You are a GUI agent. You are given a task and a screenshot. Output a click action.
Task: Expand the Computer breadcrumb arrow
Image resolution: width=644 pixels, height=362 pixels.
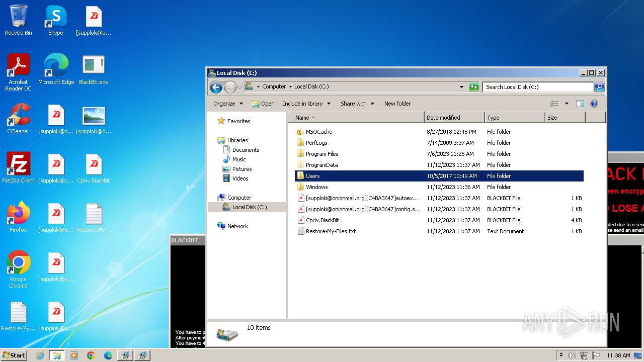(x=290, y=87)
